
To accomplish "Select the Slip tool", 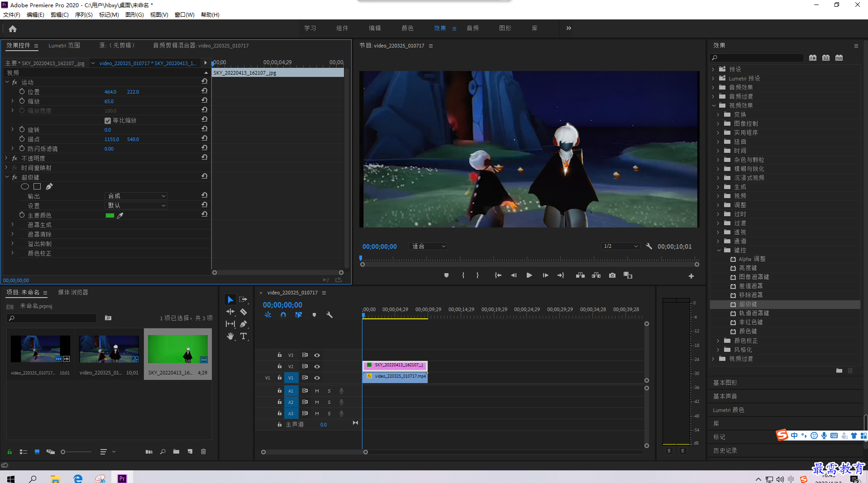I will (x=230, y=324).
